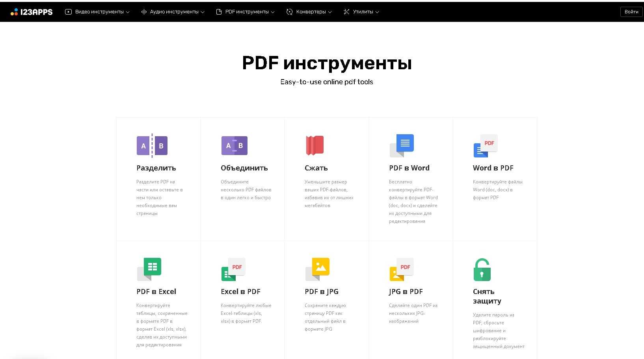This screenshot has width=644, height=359.
Task: Click the Сжать description text
Action: click(x=329, y=194)
